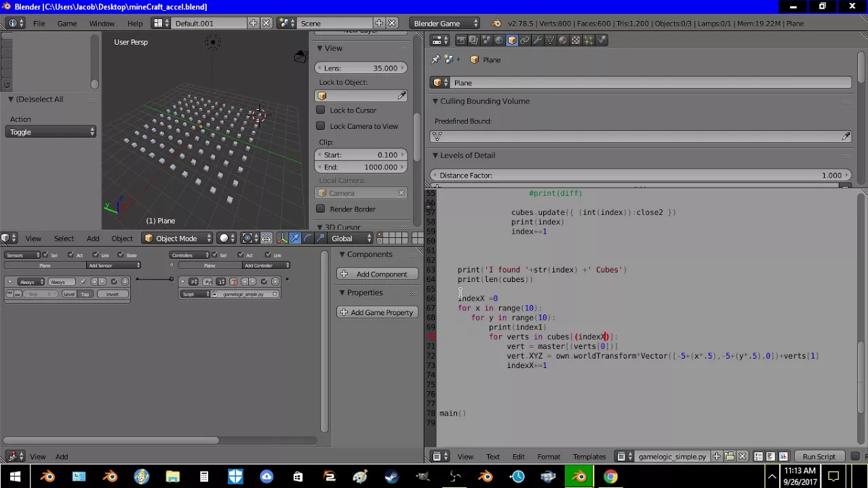Toggle Sensors State checkbox
This screenshot has width=868, height=488.
point(121,255)
